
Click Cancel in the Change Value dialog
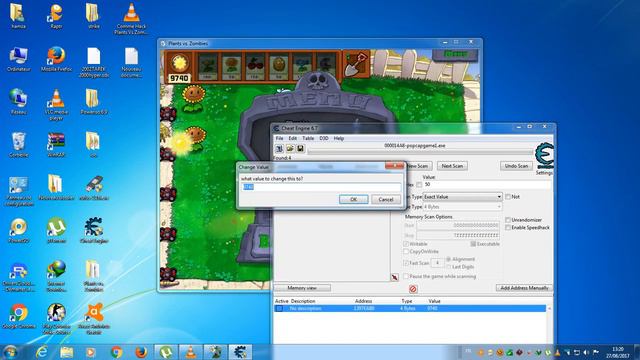[x=386, y=199]
